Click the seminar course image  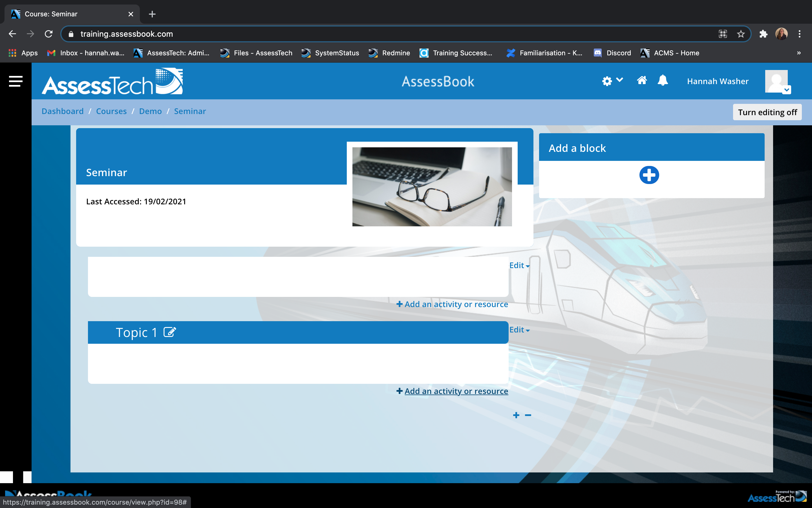432,187
